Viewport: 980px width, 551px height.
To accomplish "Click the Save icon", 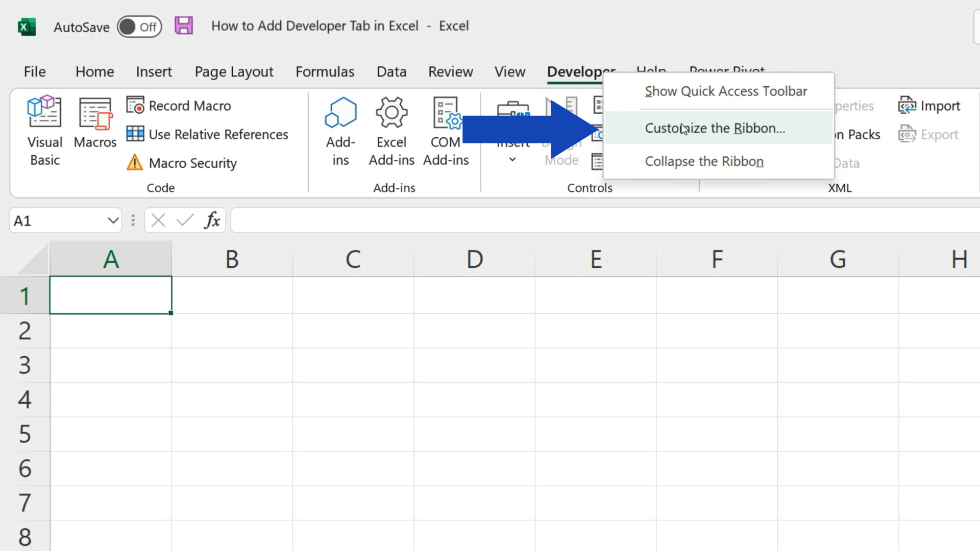I will tap(184, 26).
